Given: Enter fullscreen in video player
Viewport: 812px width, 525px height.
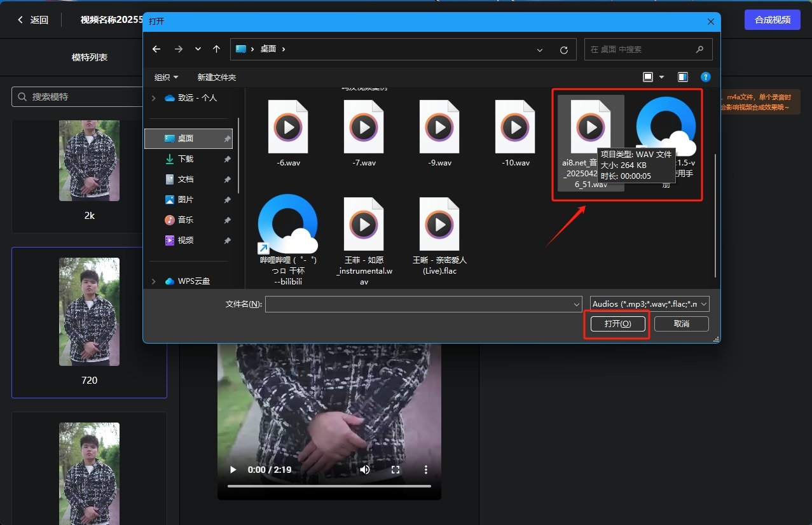Looking at the screenshot, I should click(396, 470).
